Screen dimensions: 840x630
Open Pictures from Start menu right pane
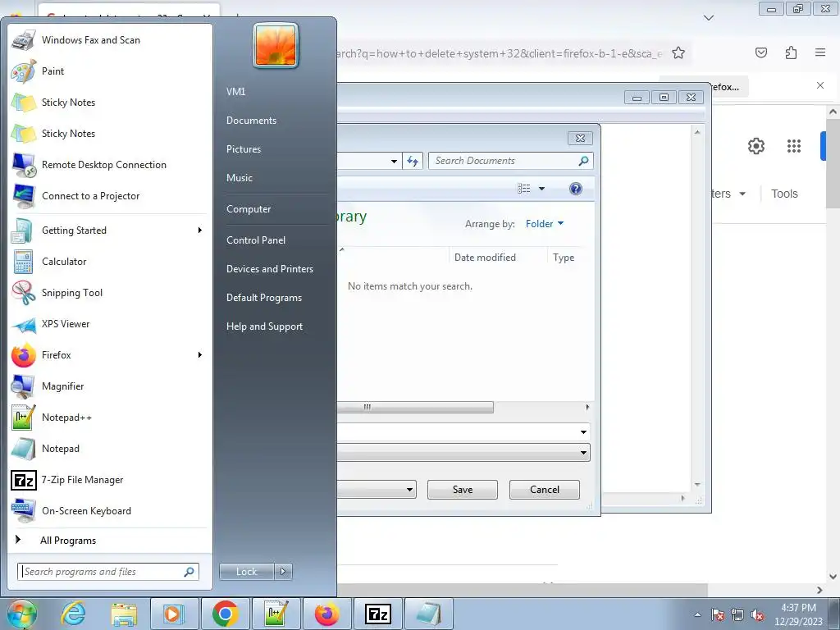(243, 149)
